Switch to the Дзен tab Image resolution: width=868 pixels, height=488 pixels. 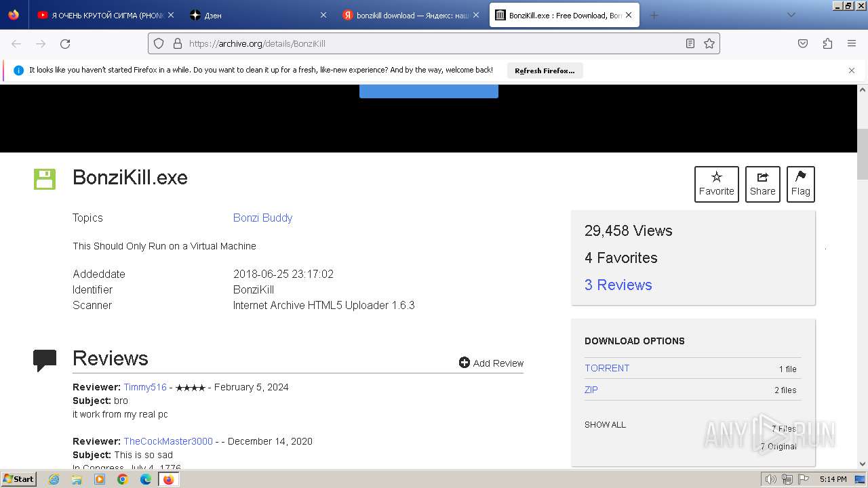coord(258,15)
